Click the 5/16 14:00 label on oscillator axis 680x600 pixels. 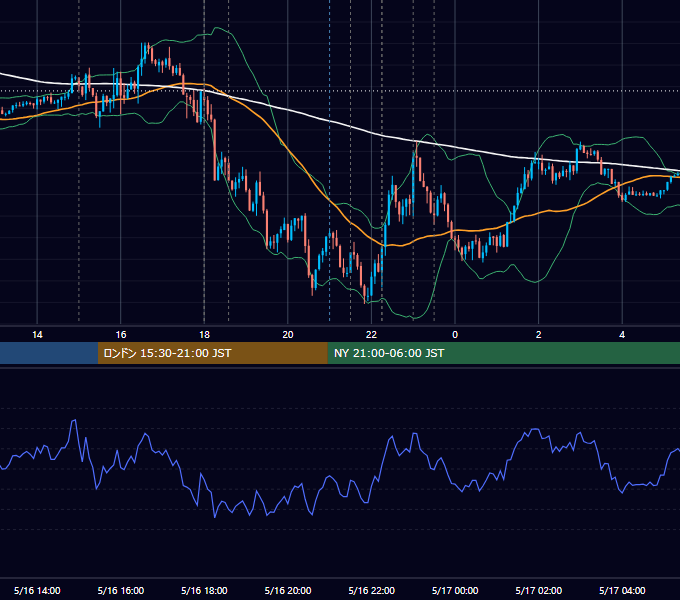tap(37, 590)
